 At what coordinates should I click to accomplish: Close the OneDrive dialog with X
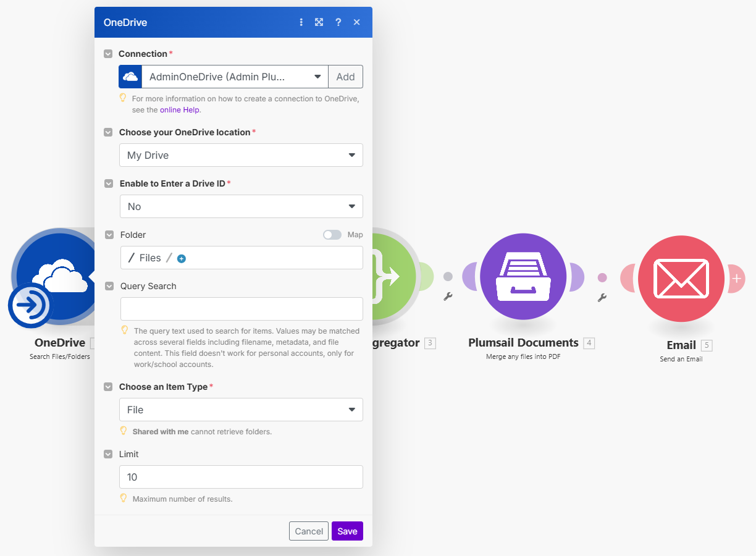click(x=356, y=22)
